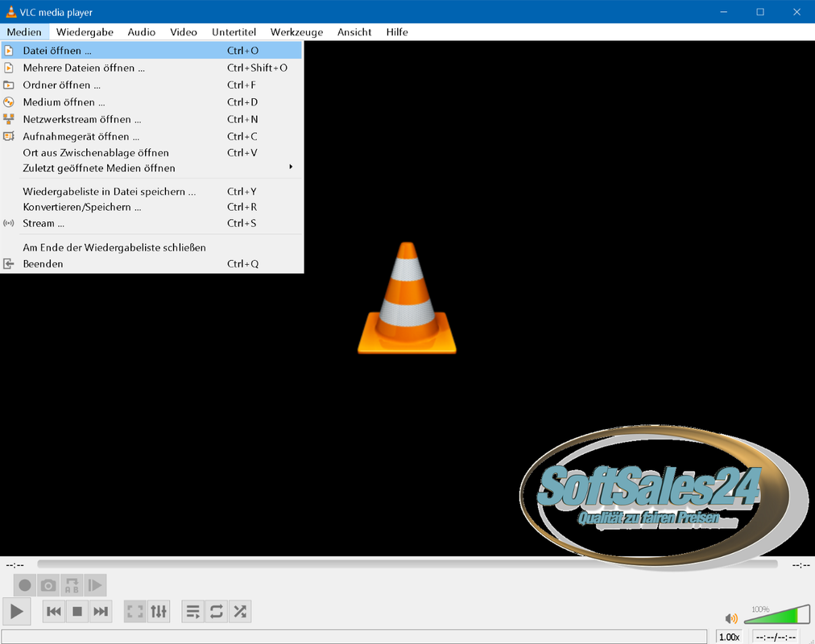The height and width of the screenshot is (644, 815).
Task: Click the frame-by-frame button
Action: 95,585
